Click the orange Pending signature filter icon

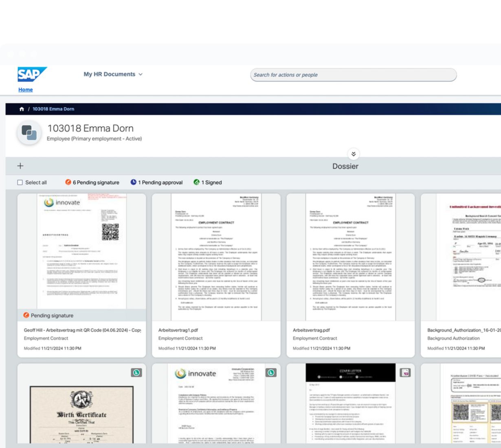(x=68, y=182)
